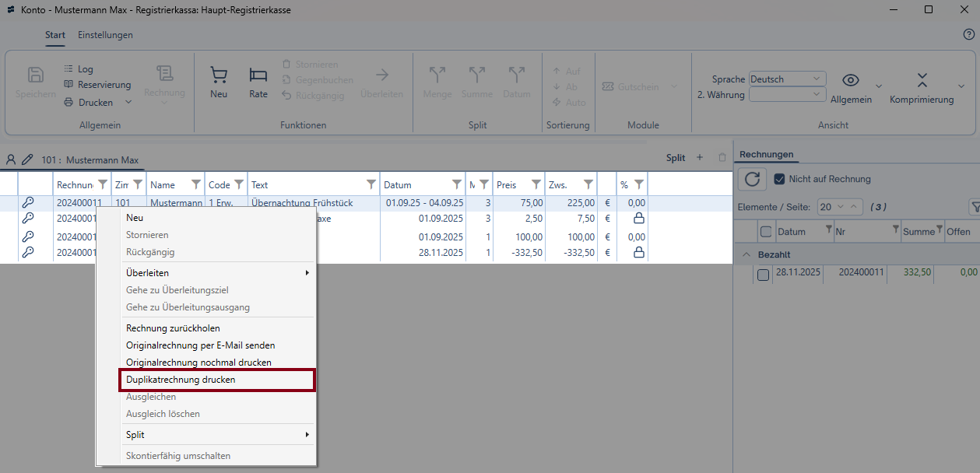Toggle the select-all checkbox in invoice header
This screenshot has height=473, width=980.
tap(766, 232)
